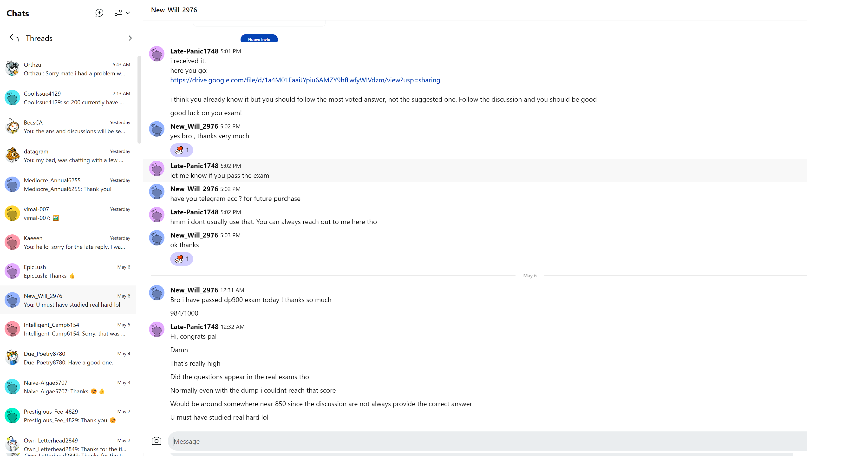Image resolution: width=868 pixels, height=456 pixels.
Task: Click Late-Panic1748 avatar at 5:01 PM message
Action: click(x=157, y=54)
